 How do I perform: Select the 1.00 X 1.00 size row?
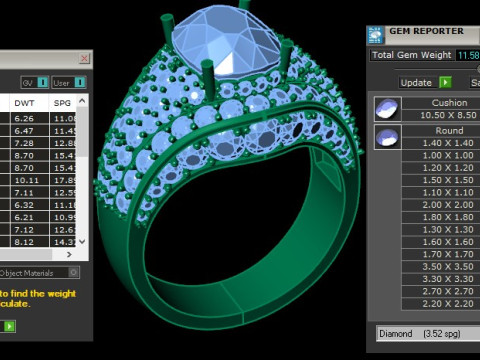[x=441, y=155]
